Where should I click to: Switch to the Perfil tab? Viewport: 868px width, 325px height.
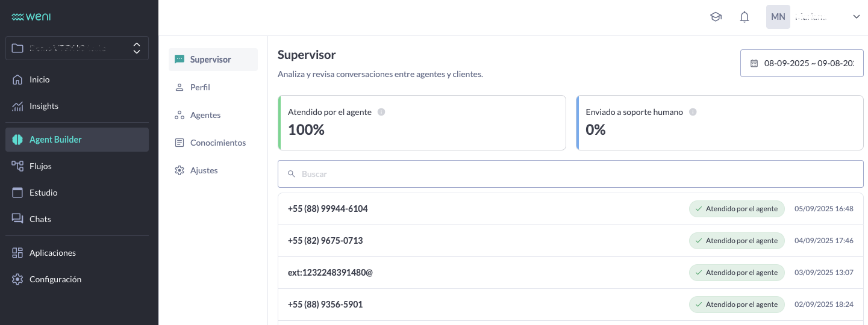[x=200, y=87]
